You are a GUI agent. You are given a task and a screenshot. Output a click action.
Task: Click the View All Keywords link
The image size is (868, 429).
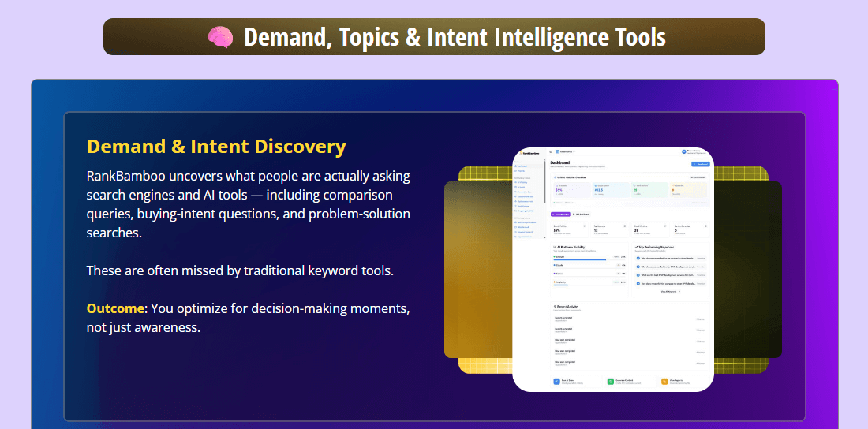(670, 291)
